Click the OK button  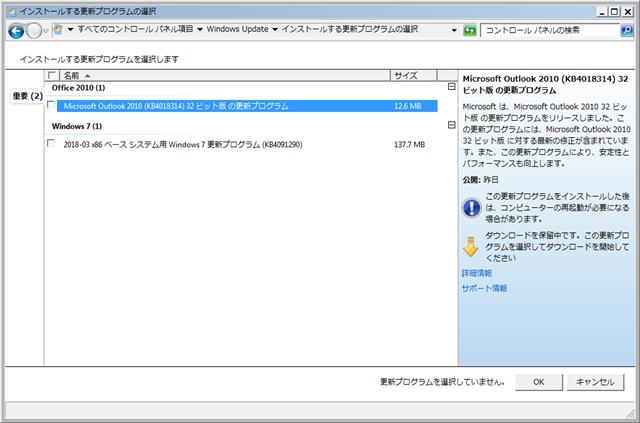[x=539, y=382]
